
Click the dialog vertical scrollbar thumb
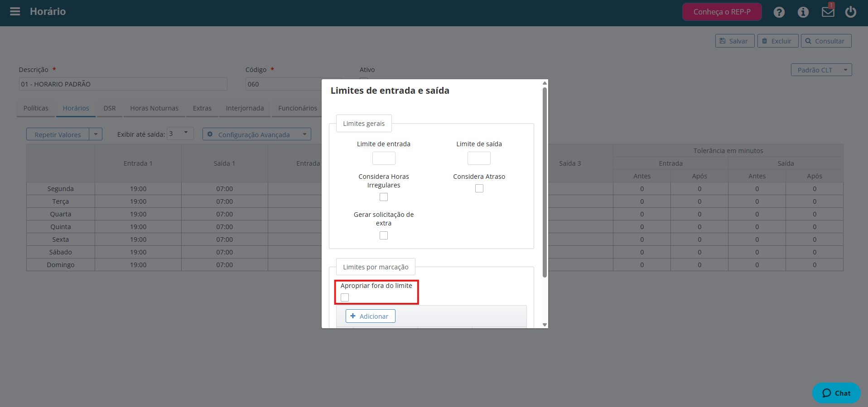pyautogui.click(x=545, y=182)
